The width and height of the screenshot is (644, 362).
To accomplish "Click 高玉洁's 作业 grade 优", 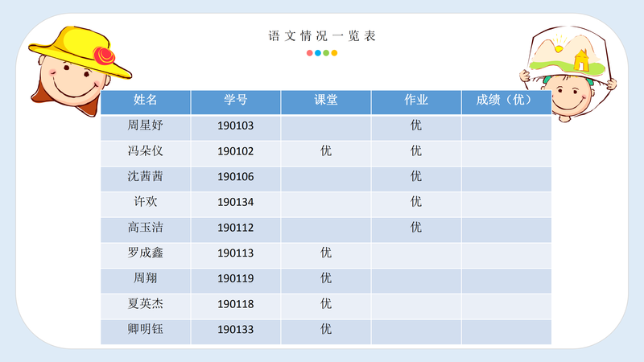I will coord(416,227).
